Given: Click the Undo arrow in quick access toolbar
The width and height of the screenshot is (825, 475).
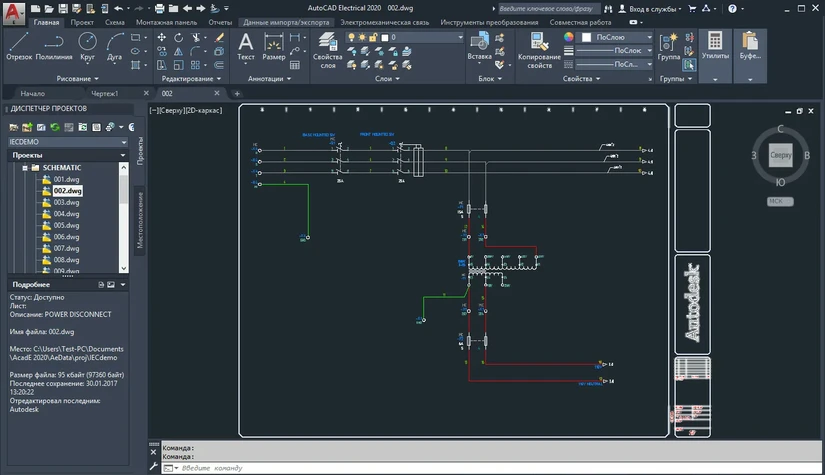Looking at the screenshot, I should click(118, 8).
